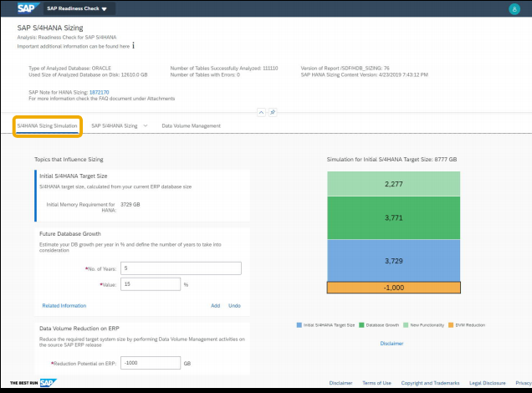The image size is (532, 393).
Task: Click the 'Data Volume Reduction on ERP' heading
Action: [x=79, y=329]
